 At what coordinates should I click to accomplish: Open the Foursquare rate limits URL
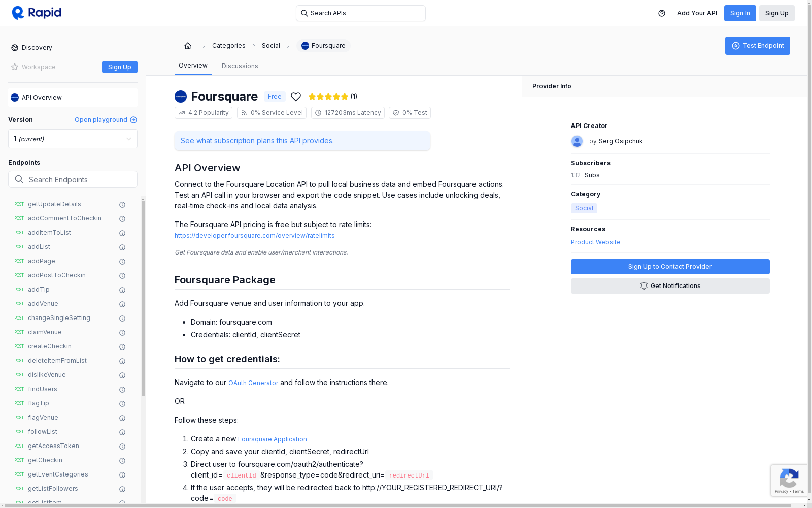point(255,236)
